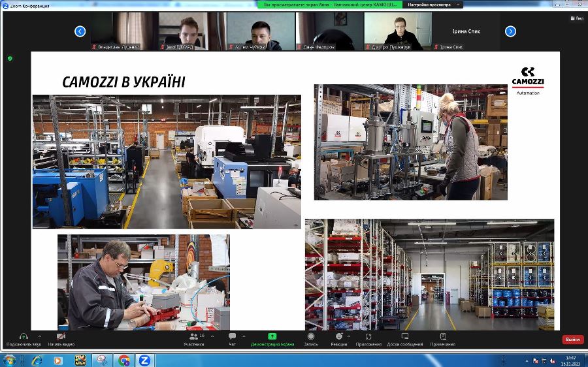Expand audio options arrow next to Подключить звук
Screen dimensions: 588x367
40,336
